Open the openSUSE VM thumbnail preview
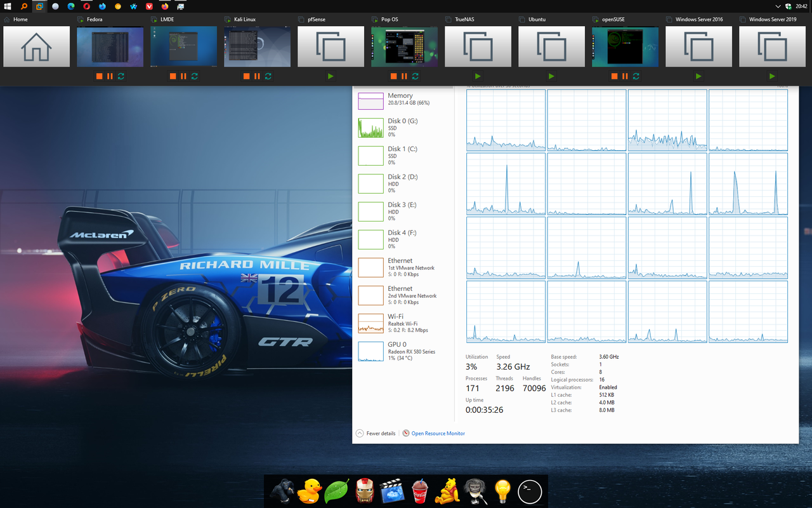Image resolution: width=812 pixels, height=508 pixels. [625, 47]
